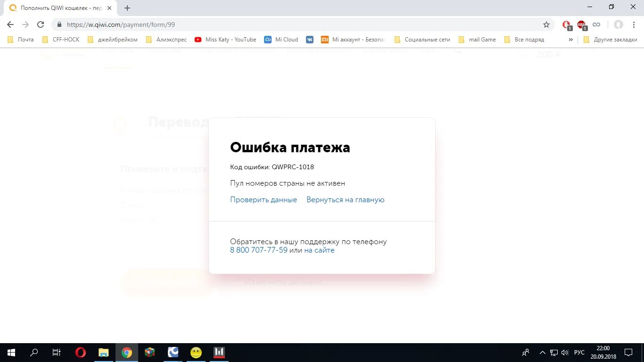Viewport: 644px width, 362px height.
Task: Click the address bar URL field
Action: click(302, 25)
